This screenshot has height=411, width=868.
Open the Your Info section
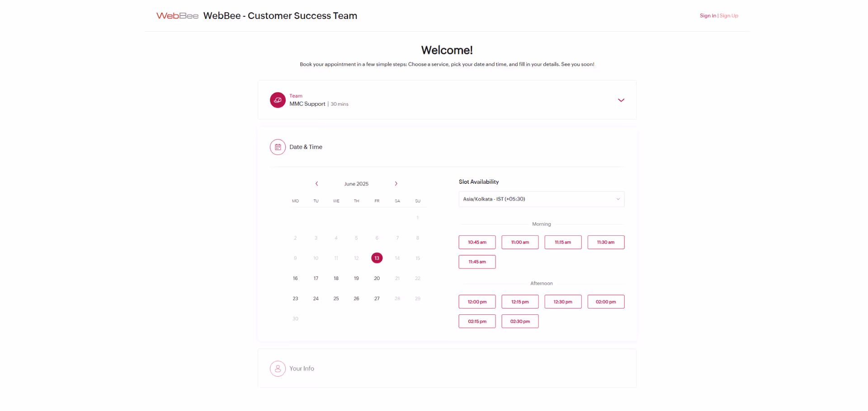(447, 369)
